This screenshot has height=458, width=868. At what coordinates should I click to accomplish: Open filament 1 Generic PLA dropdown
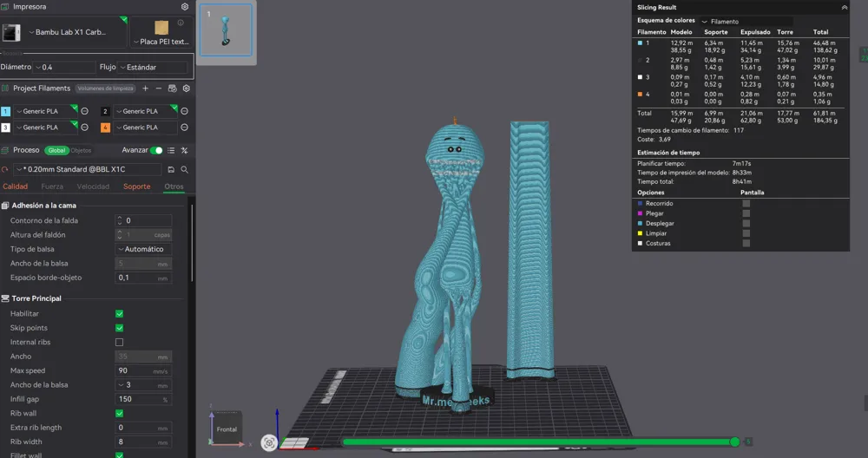point(45,111)
